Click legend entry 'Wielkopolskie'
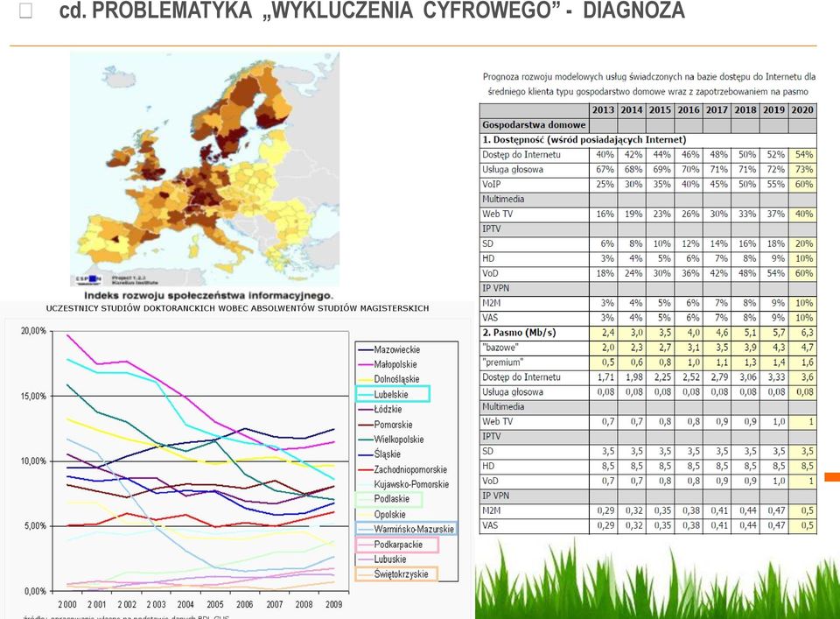The width and height of the screenshot is (840, 619). [399, 440]
